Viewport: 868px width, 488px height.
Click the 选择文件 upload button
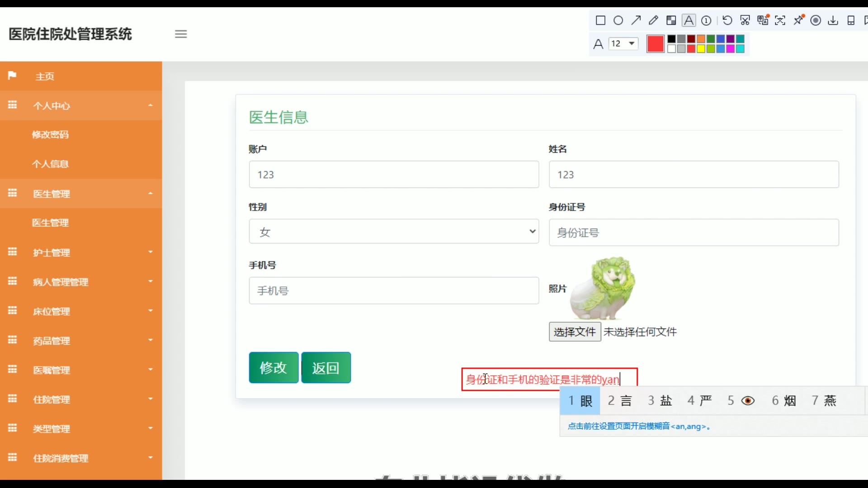(574, 332)
